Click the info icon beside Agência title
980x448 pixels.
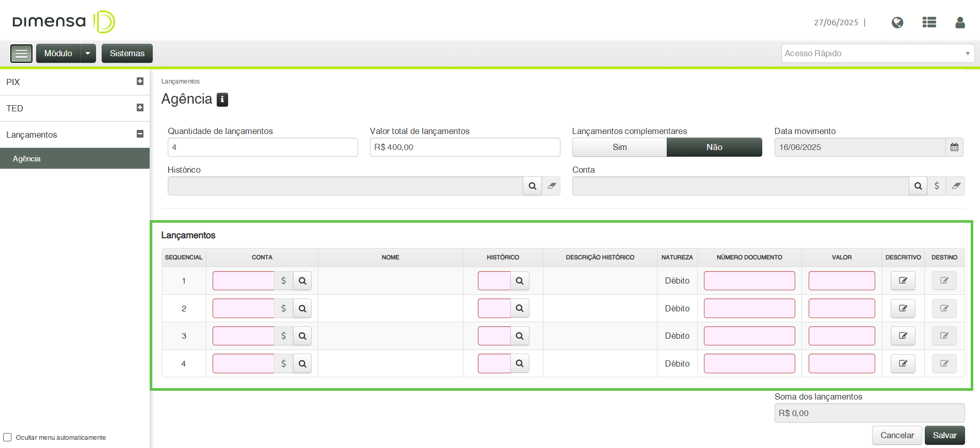pos(222,99)
